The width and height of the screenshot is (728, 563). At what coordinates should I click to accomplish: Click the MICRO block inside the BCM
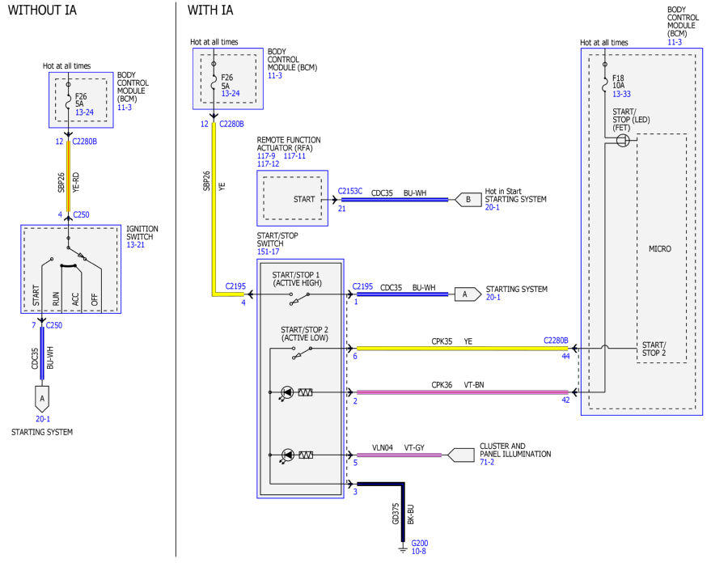(661, 248)
